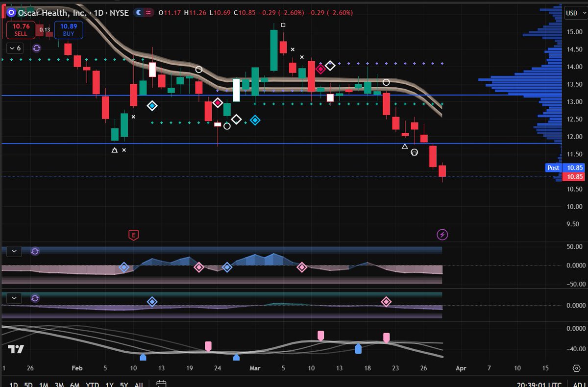Select the 5D date range
The width and height of the screenshot is (588, 387).
click(29, 385)
